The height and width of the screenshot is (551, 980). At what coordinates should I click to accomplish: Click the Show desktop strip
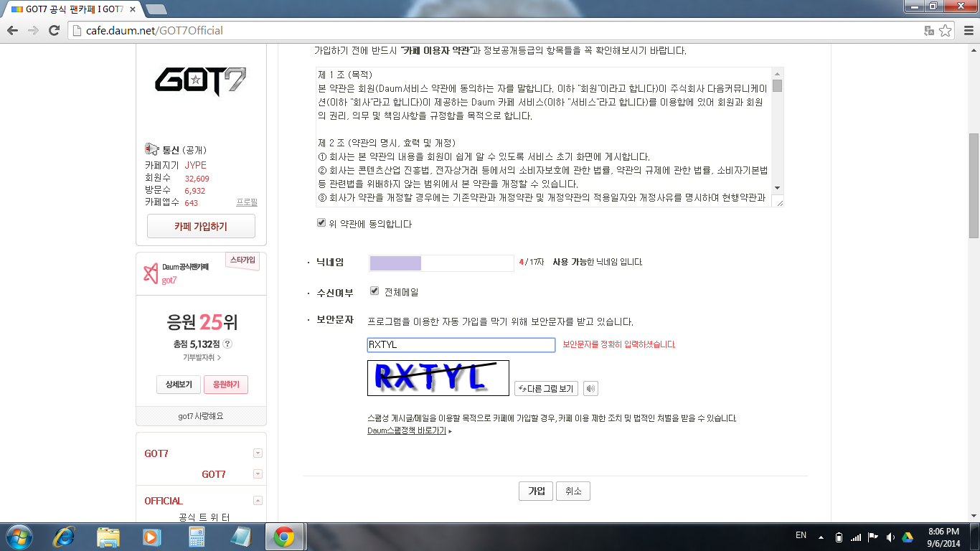coord(975,537)
